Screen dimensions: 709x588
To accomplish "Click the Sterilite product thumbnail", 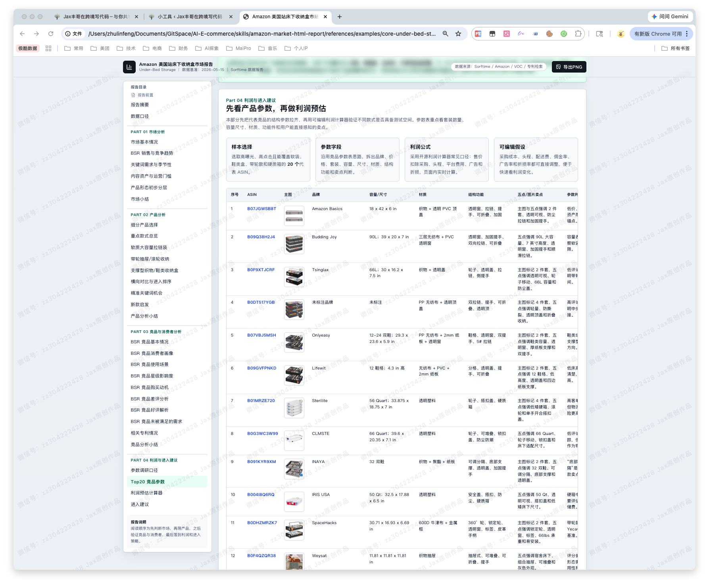I will (294, 408).
